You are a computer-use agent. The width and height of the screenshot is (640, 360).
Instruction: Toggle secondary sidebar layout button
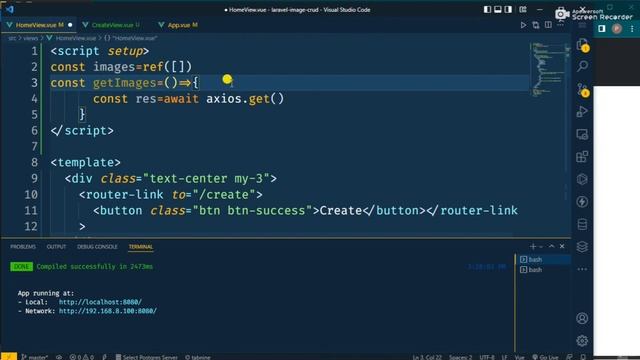pos(508,9)
